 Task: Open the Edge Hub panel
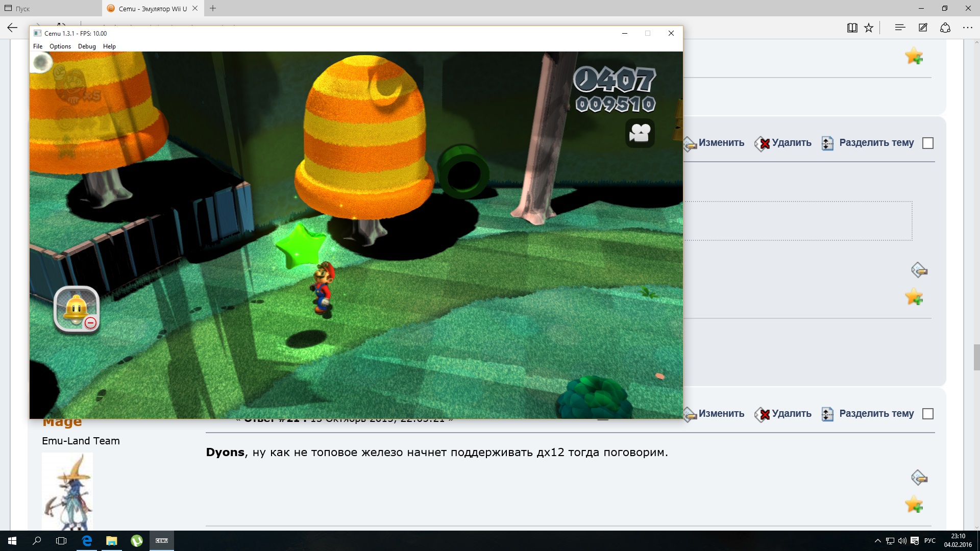[x=900, y=28]
